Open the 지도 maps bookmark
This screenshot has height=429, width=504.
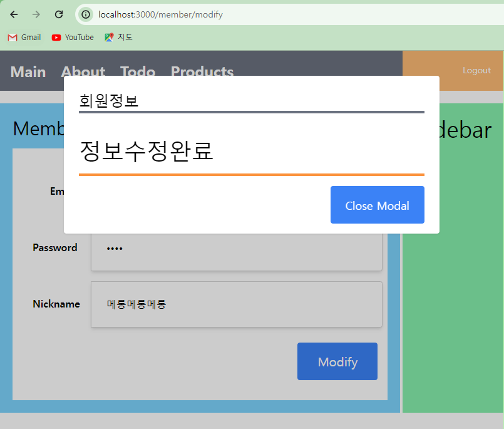pos(118,38)
